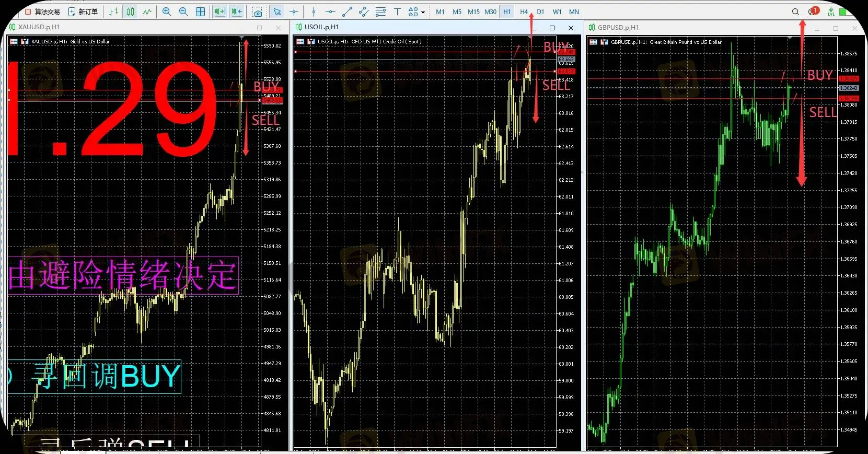Image resolution: width=868 pixels, height=454 pixels.
Task: Click the second header icon on XAUUSD chart
Action: pyautogui.click(x=25, y=41)
